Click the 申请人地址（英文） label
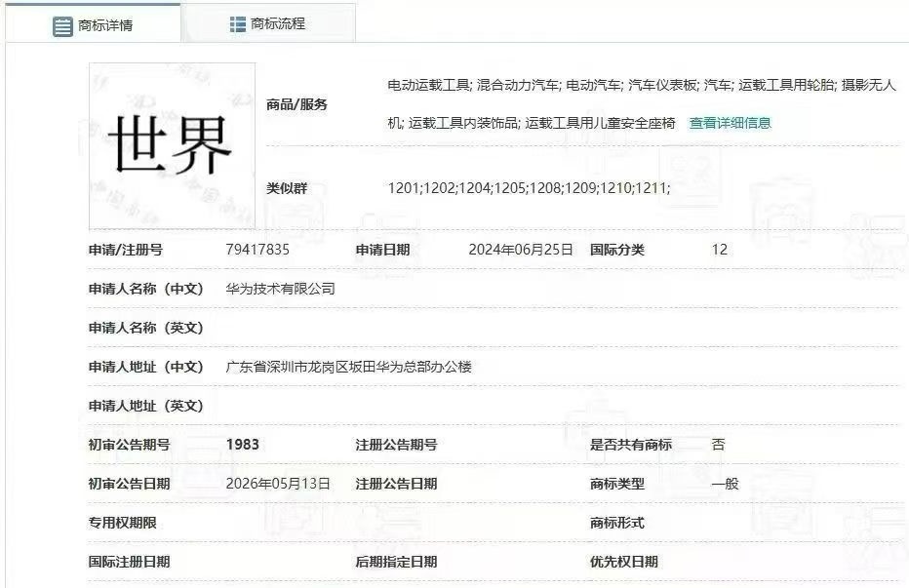Image resolution: width=909 pixels, height=588 pixels. pyautogui.click(x=146, y=406)
